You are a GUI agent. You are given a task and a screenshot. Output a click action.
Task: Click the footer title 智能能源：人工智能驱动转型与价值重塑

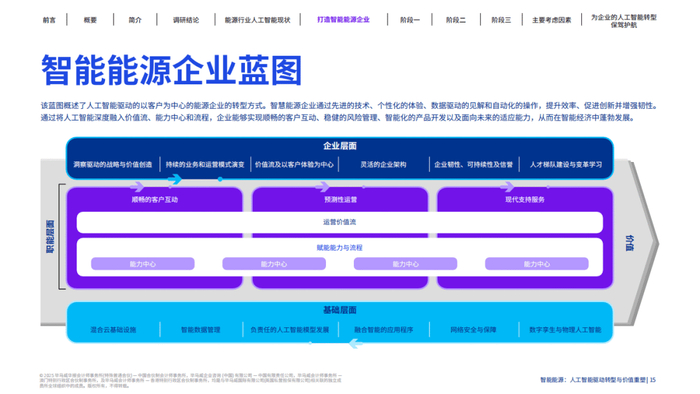[593, 380]
